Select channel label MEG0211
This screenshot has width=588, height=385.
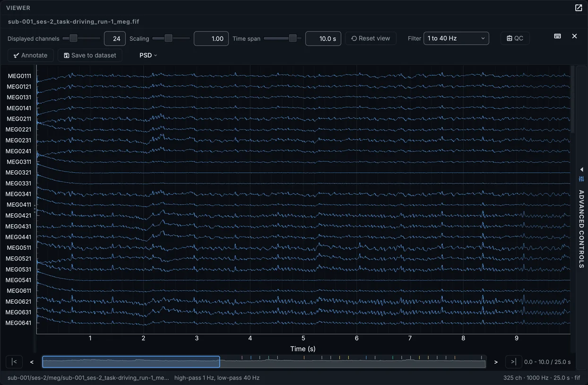[19, 119]
